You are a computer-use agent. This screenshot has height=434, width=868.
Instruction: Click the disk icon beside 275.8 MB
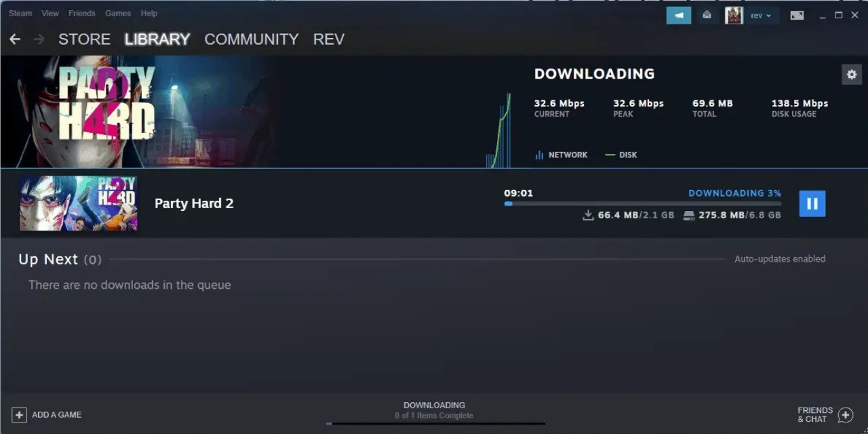689,215
